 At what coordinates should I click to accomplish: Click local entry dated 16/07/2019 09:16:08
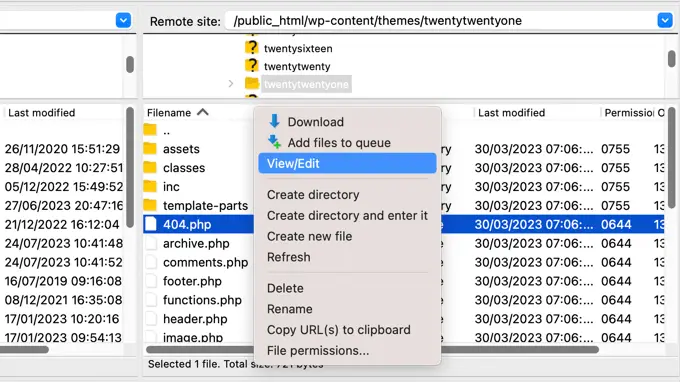(63, 281)
